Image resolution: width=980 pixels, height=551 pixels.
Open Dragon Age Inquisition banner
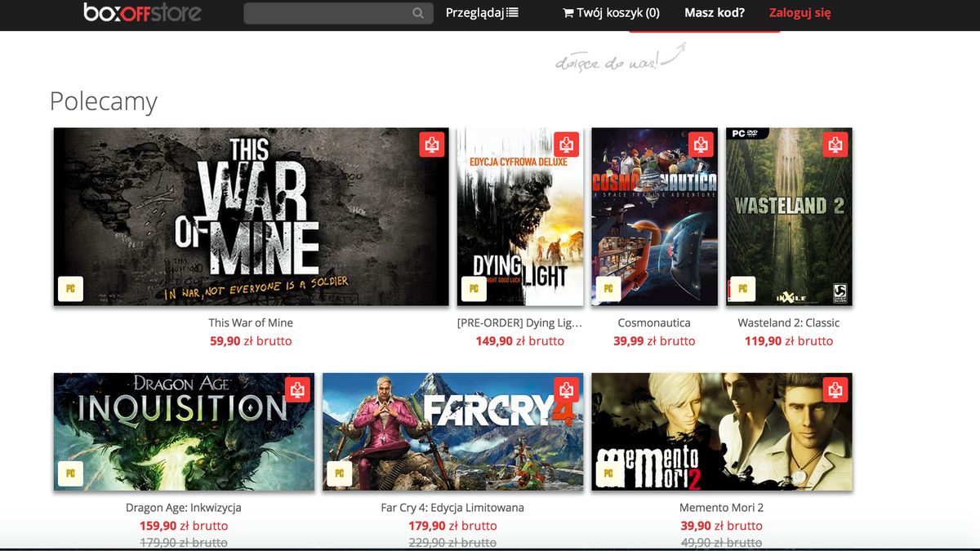pyautogui.click(x=184, y=432)
